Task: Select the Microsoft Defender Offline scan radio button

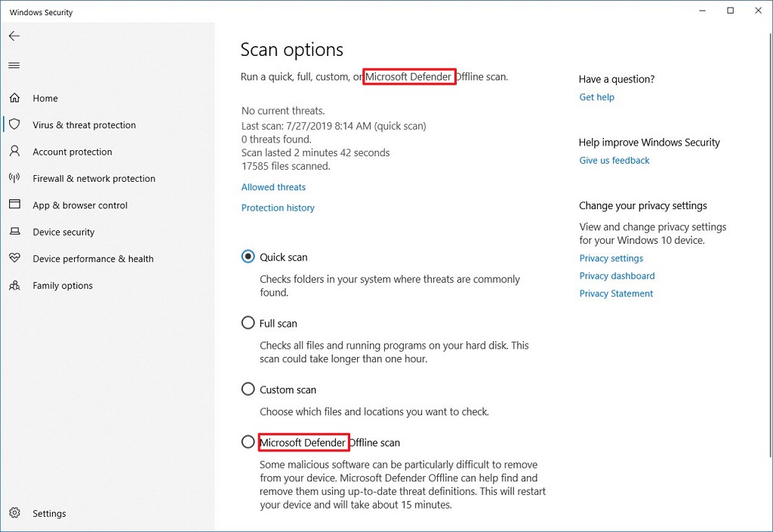Action: (x=248, y=442)
